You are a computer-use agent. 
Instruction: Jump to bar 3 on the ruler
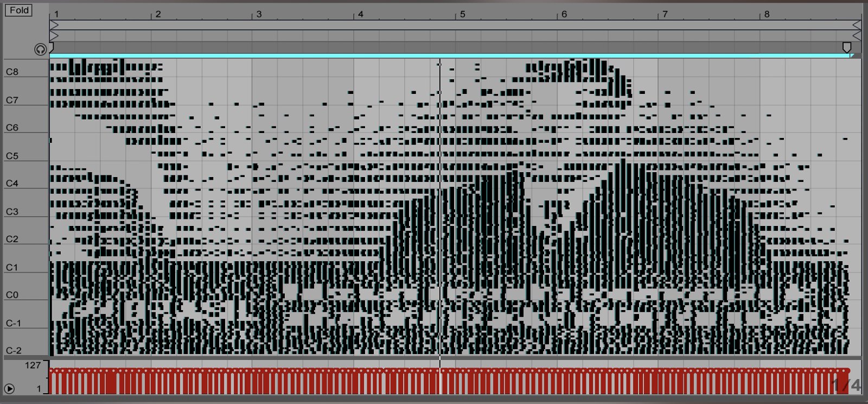259,14
